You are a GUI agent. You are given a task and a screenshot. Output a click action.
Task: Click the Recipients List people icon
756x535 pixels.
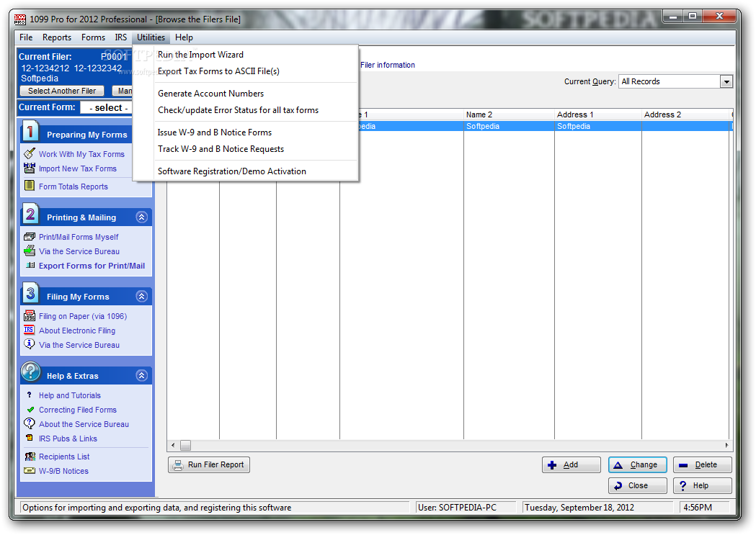click(x=30, y=456)
